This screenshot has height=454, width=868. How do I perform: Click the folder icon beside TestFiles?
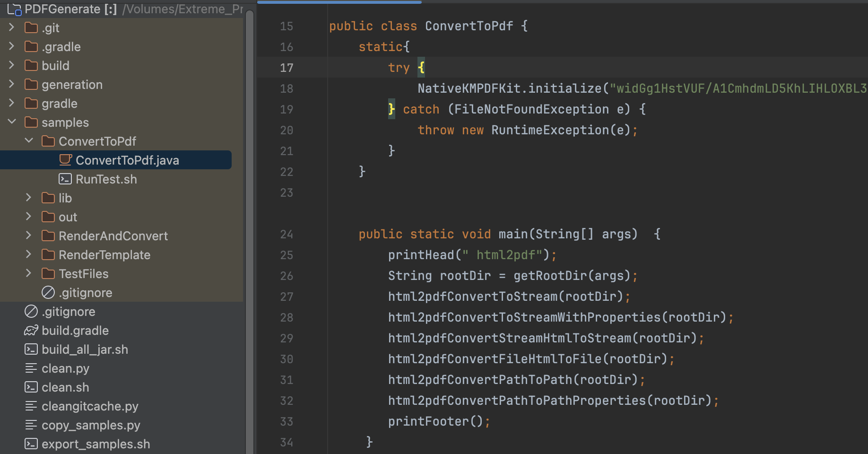pos(47,273)
